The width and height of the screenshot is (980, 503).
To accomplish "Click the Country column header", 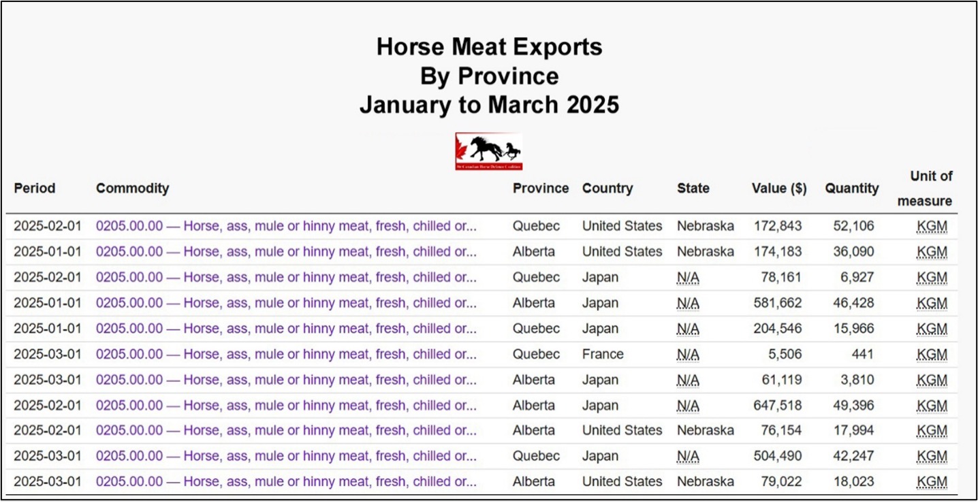I will coord(607,189).
